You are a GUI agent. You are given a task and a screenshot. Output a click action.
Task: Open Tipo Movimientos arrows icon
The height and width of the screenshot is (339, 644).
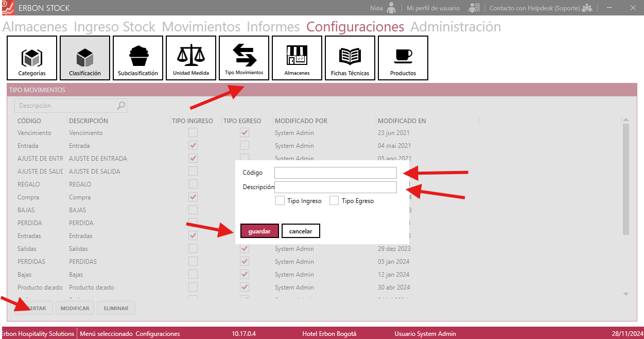pos(244,55)
